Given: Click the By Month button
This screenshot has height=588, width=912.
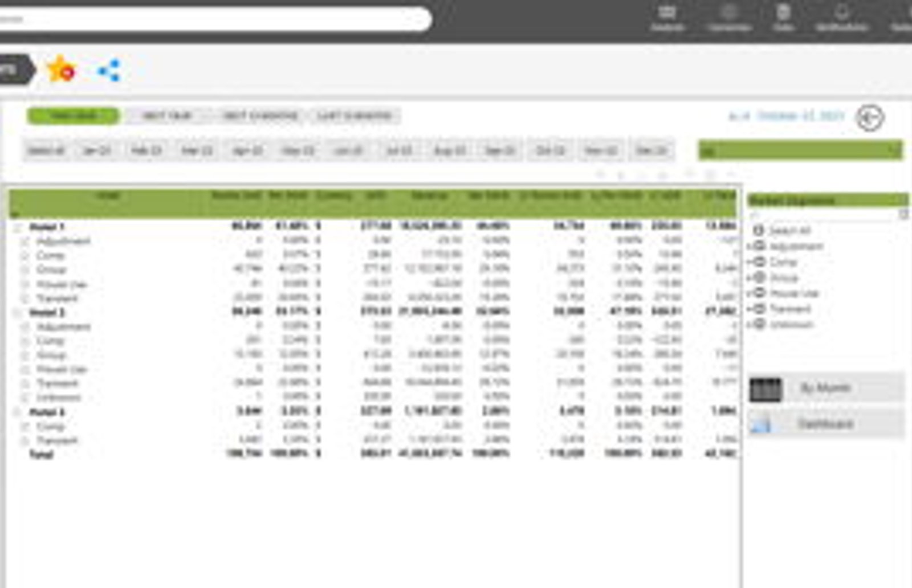Looking at the screenshot, I should (826, 389).
